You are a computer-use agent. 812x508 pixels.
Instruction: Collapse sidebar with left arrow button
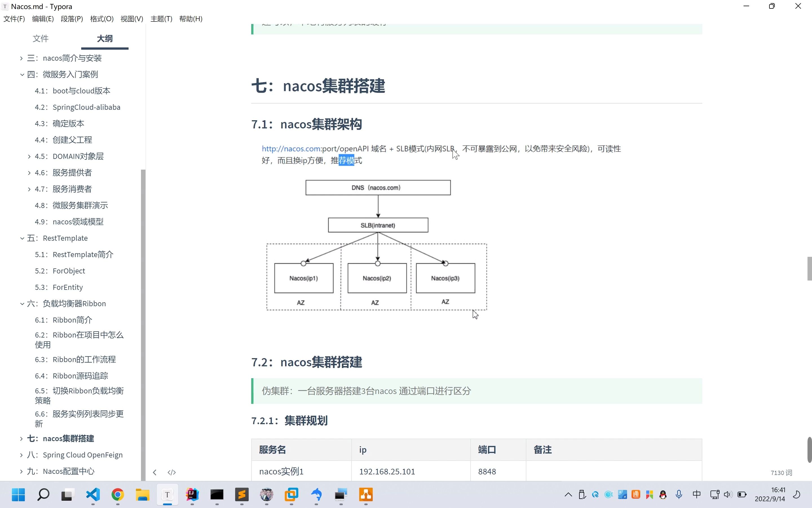point(154,472)
